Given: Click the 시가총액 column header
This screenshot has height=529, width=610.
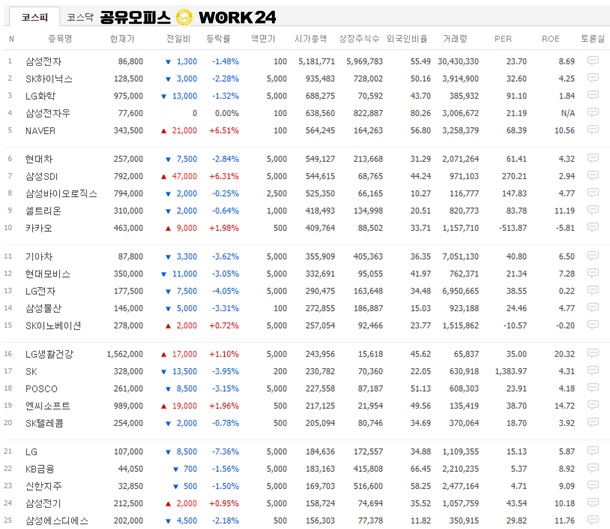Looking at the screenshot, I should pos(310,39).
